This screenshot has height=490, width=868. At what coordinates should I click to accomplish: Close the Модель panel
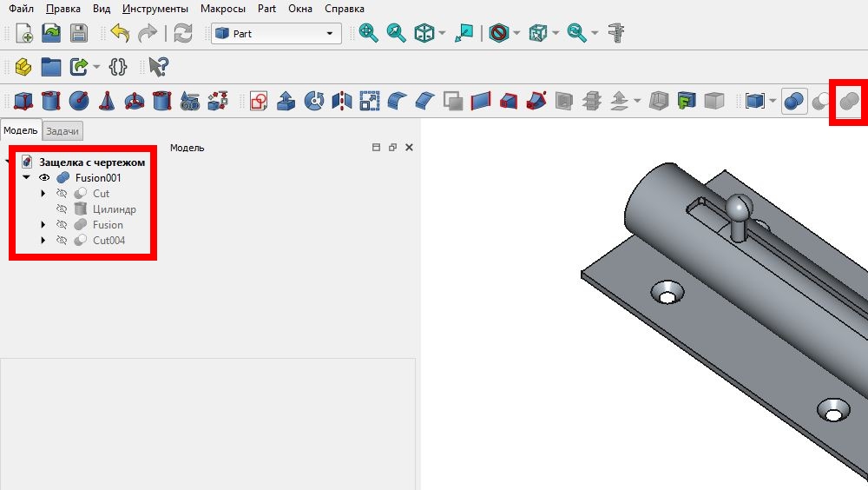[409, 148]
